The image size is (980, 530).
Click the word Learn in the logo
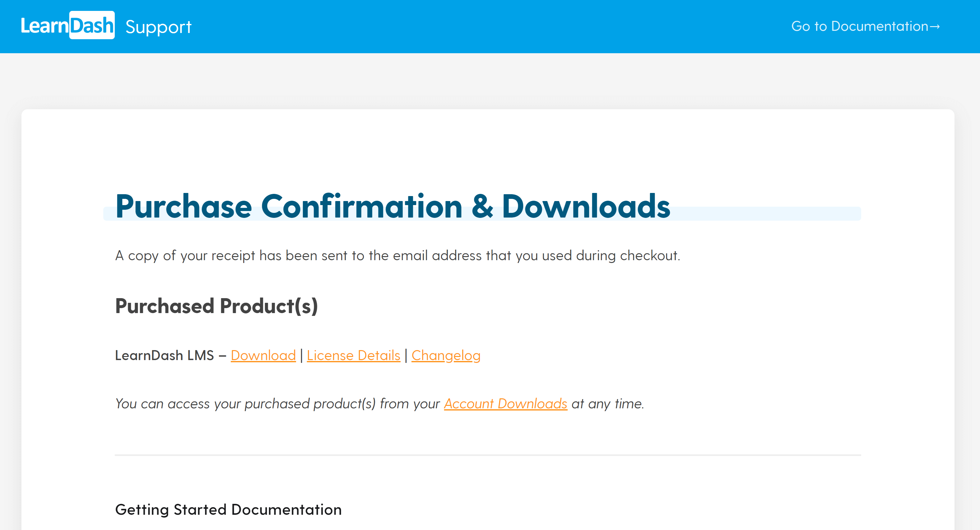[x=44, y=26]
